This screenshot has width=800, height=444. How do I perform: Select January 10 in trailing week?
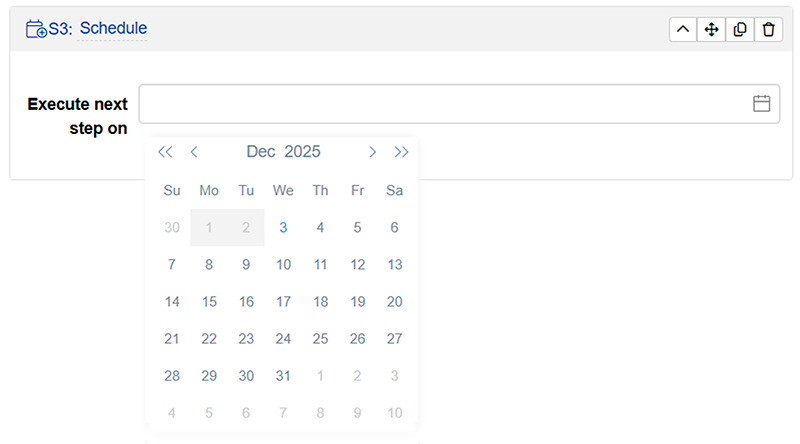(x=395, y=413)
